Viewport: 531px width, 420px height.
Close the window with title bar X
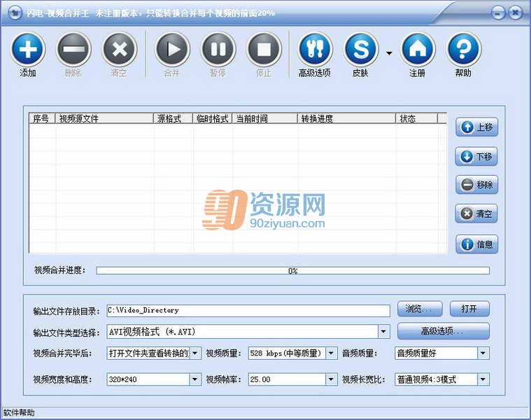point(516,13)
